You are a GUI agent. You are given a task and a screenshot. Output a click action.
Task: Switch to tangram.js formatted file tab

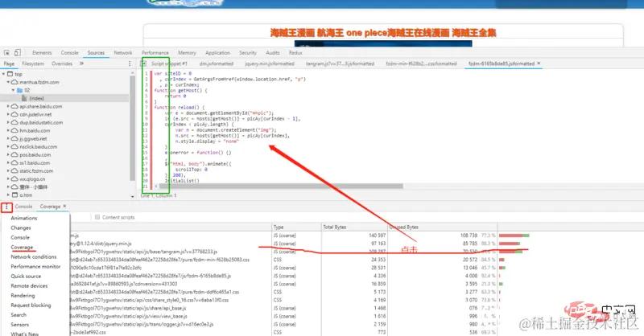click(340, 64)
